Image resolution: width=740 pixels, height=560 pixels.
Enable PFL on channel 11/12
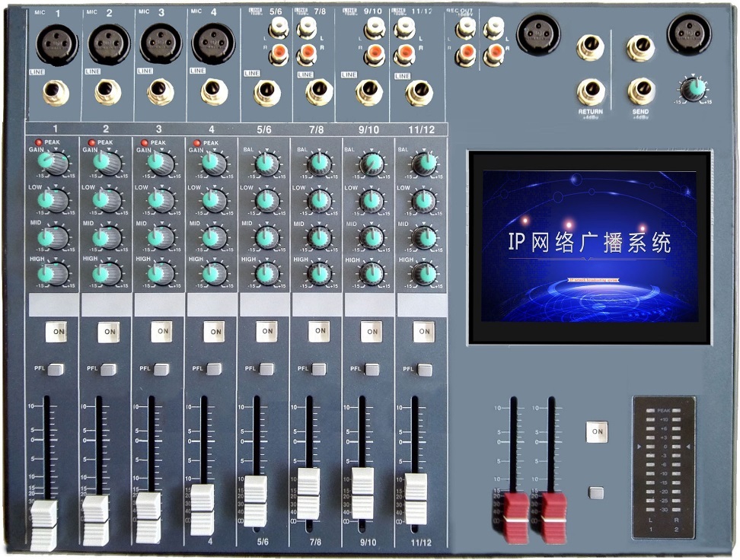tap(424, 369)
